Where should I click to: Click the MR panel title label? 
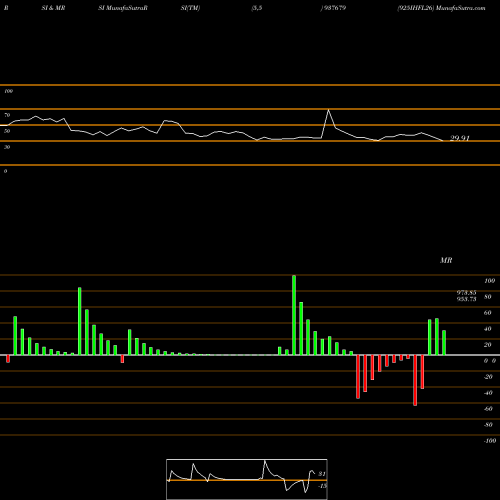[x=446, y=260]
